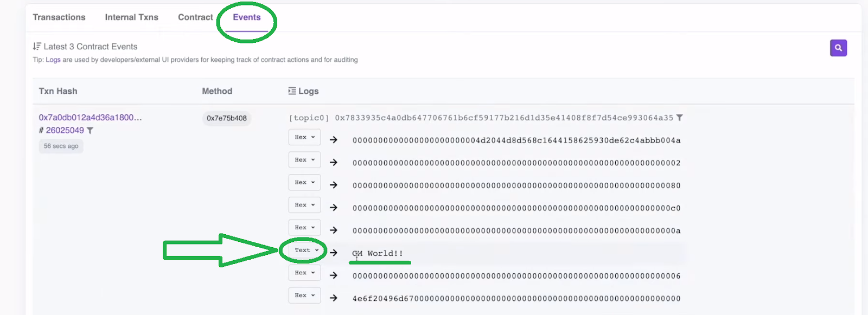
Task: Click the sort icon before Latest 3 Contract Events
Action: click(37, 46)
